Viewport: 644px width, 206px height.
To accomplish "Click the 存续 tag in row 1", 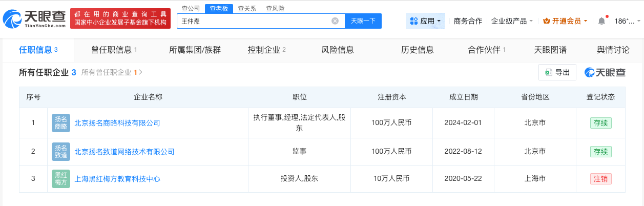I will pos(600,123).
